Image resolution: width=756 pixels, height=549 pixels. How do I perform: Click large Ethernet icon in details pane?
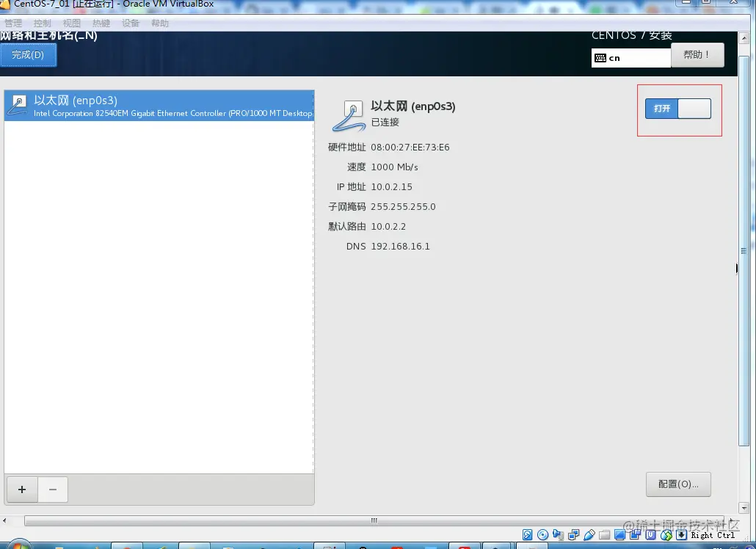pos(349,116)
